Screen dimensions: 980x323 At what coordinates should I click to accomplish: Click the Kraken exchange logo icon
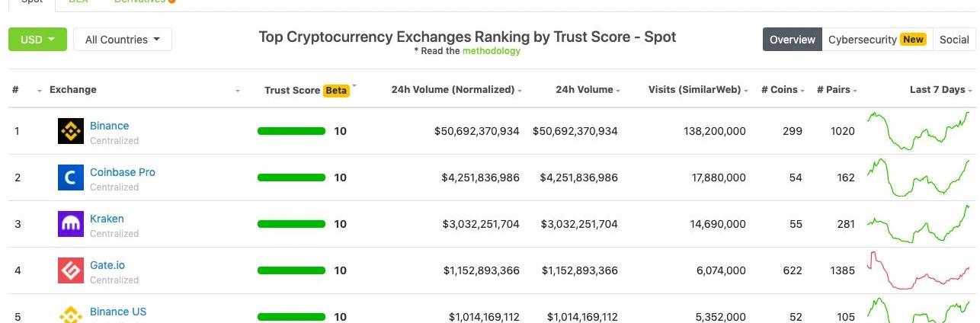[71, 224]
